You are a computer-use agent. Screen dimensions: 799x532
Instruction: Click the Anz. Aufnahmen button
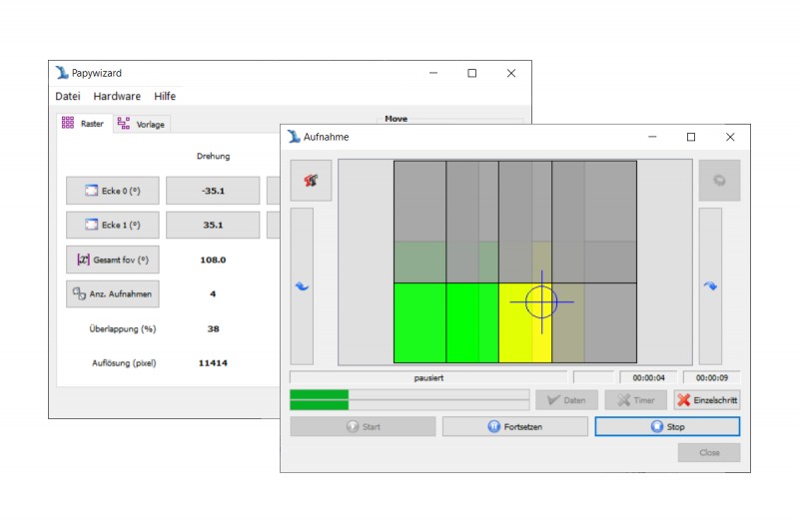tap(112, 293)
